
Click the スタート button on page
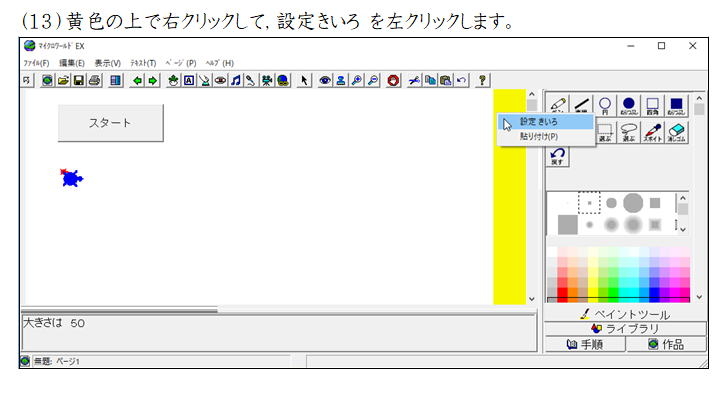[x=110, y=123]
